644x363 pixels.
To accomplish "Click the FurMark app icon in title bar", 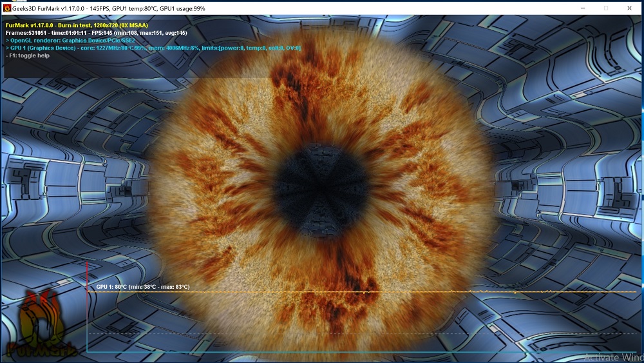I will coord(8,8).
